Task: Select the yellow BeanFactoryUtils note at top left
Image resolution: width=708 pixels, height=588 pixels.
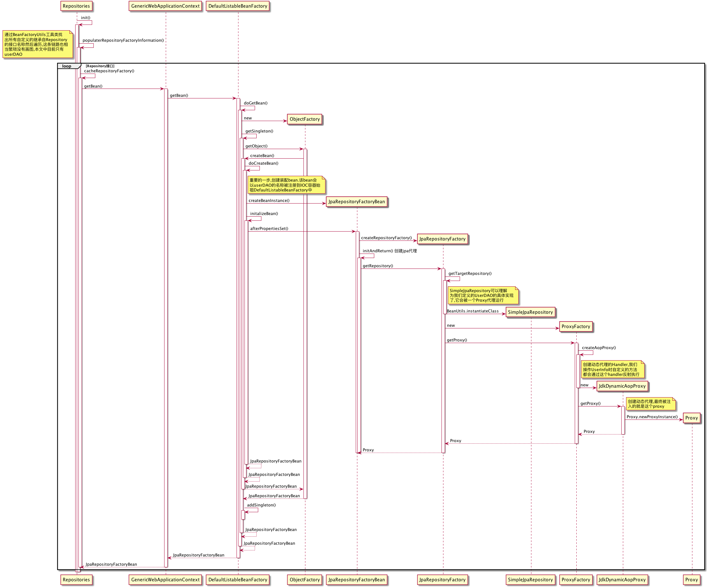Action: (x=37, y=45)
